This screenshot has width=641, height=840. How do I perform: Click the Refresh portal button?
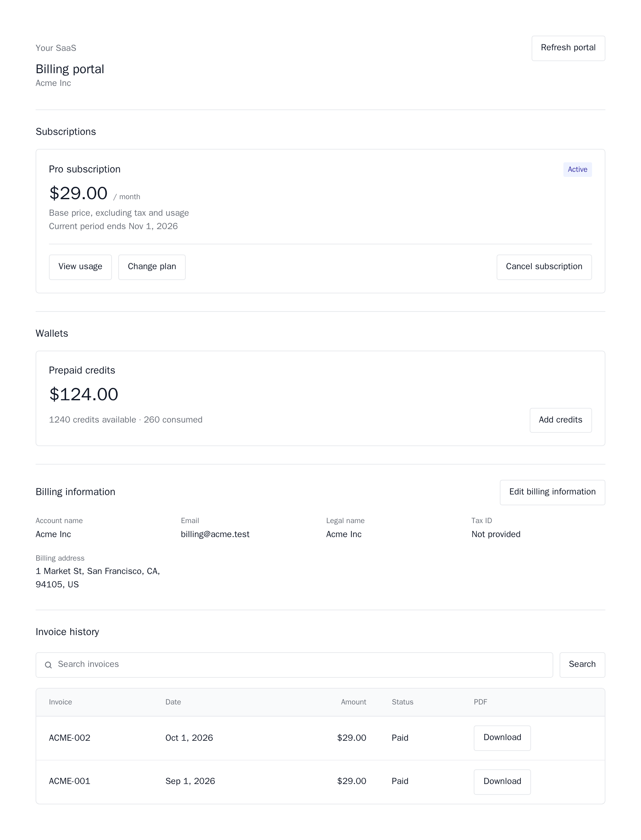[x=568, y=48]
